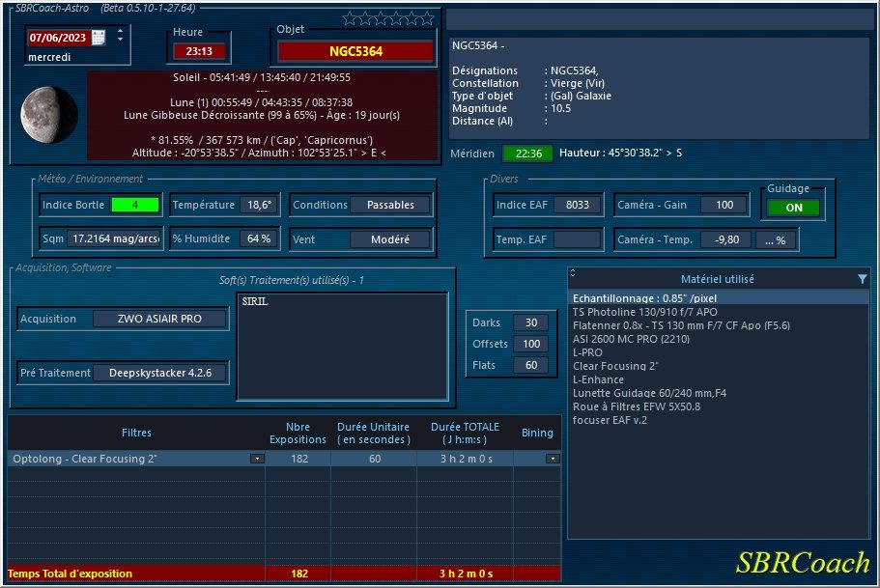Click the camera cooler percent field
Screen dimensions: 880x588
[x=775, y=240]
